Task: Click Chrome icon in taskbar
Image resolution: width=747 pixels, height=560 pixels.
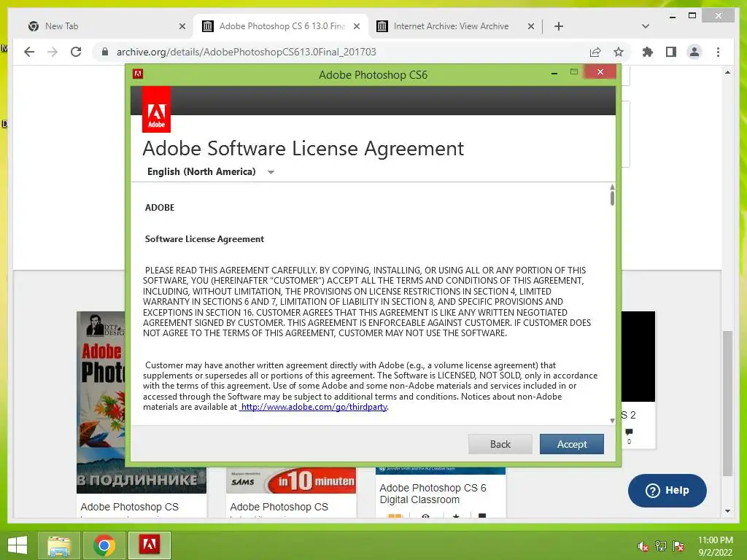Action: [x=104, y=545]
